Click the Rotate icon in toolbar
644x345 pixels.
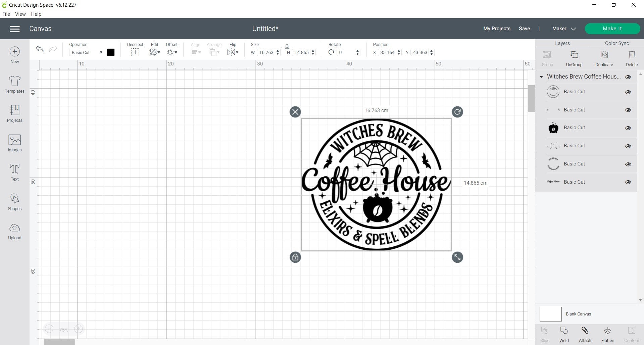tap(331, 52)
